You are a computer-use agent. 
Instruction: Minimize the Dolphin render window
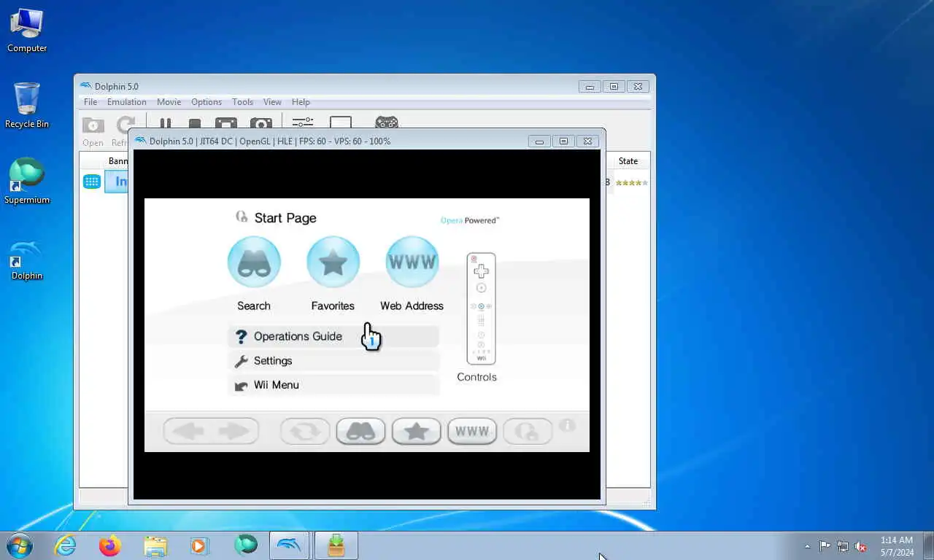point(539,141)
